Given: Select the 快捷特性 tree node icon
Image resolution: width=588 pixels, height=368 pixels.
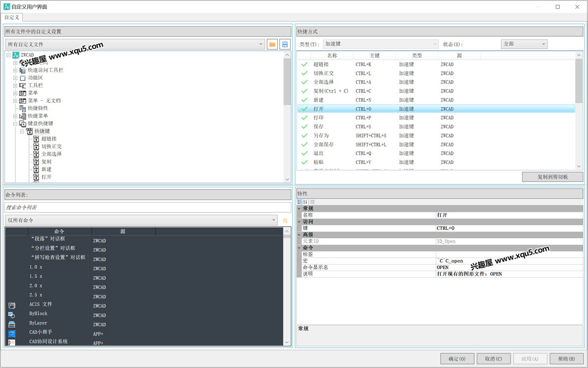Looking at the screenshot, I should (23, 108).
